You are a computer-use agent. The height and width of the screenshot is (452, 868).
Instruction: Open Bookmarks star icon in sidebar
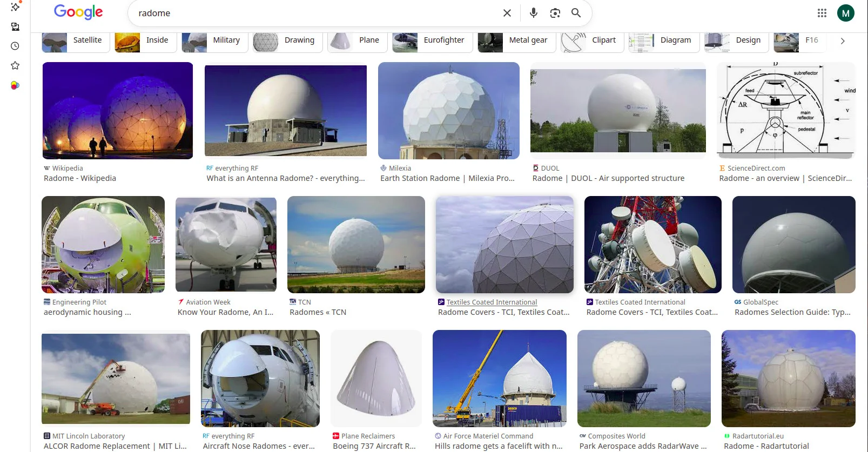click(x=15, y=66)
